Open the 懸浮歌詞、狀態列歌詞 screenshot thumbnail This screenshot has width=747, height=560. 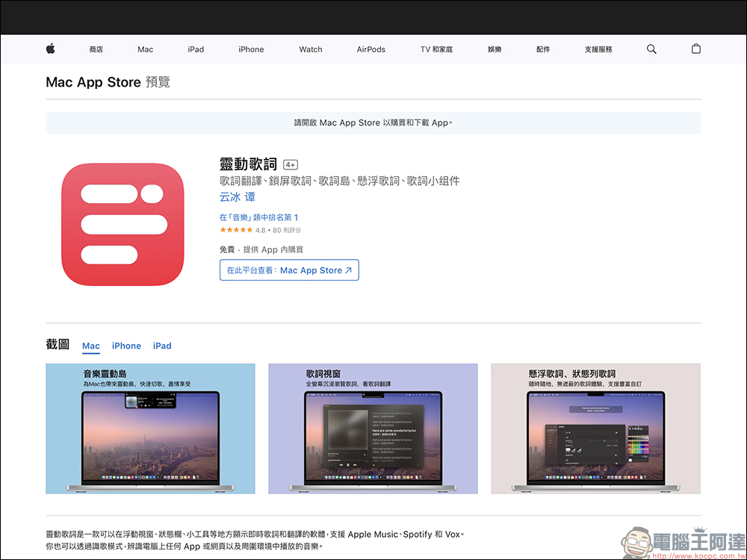click(x=596, y=429)
